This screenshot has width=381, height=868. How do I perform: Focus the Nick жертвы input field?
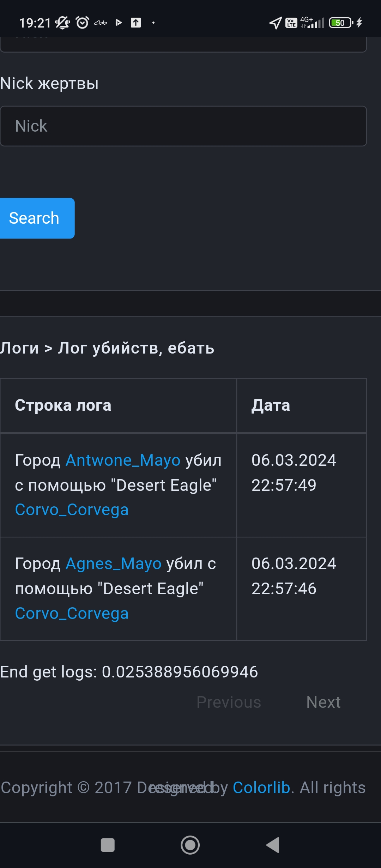click(x=183, y=126)
